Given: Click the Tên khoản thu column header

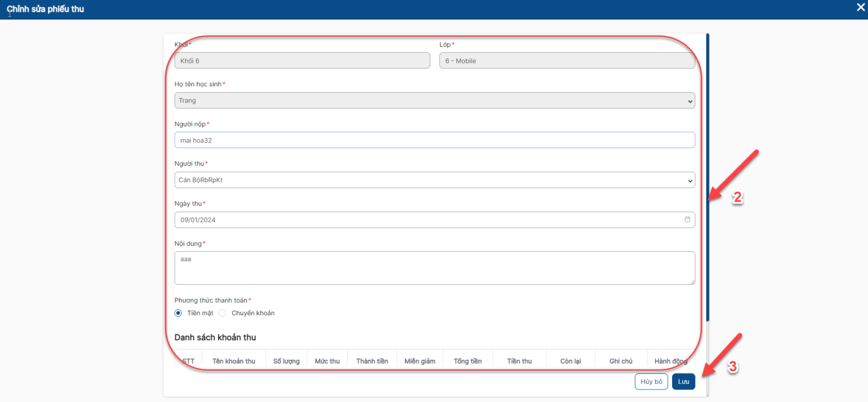Looking at the screenshot, I should tap(234, 361).
